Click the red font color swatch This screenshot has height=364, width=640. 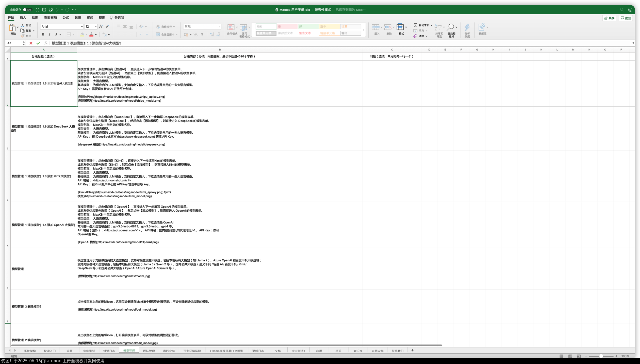click(92, 34)
